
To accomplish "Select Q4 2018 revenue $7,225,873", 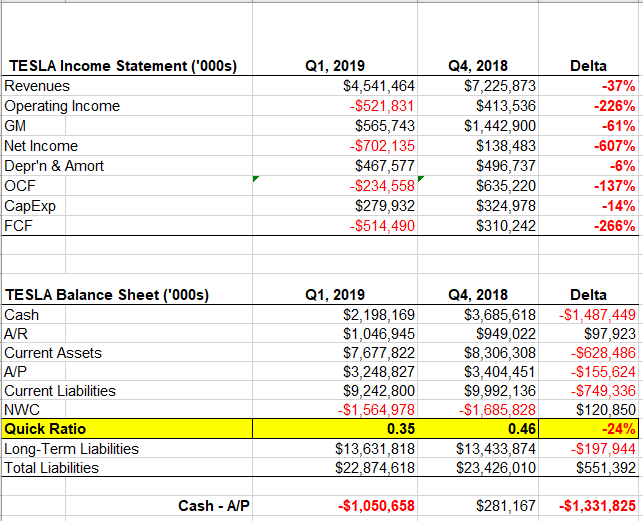I will tap(499, 86).
